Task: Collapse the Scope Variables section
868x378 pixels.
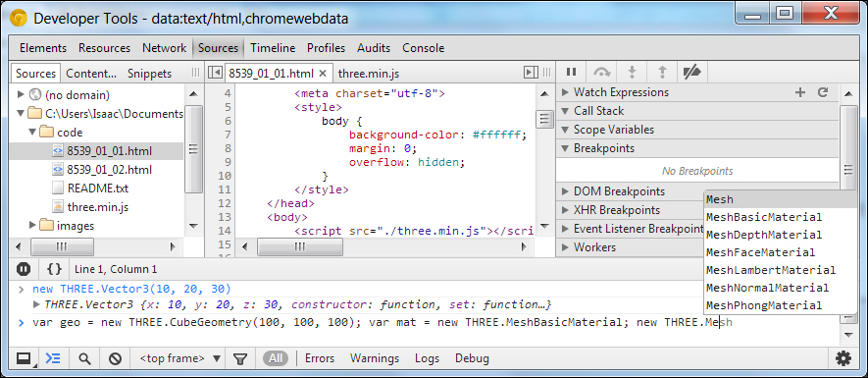Action: (x=565, y=130)
